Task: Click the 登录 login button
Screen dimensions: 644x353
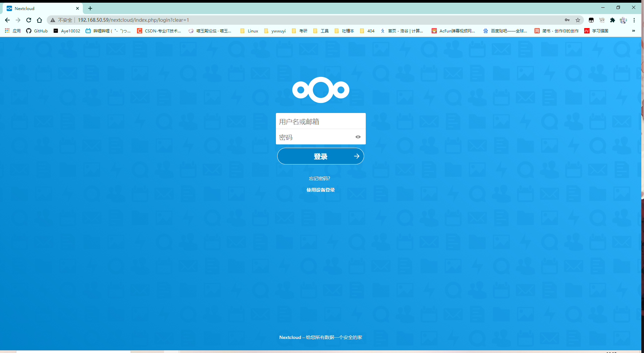Action: (321, 156)
